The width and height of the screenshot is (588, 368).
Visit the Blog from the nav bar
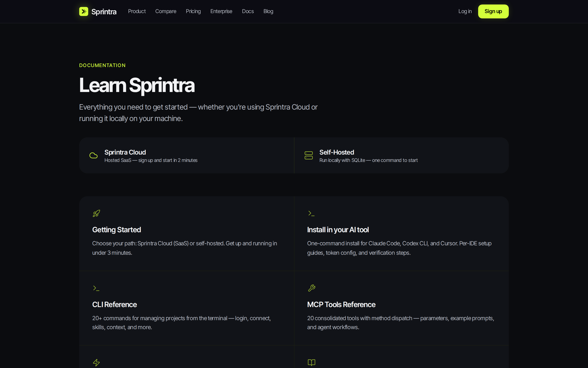268,11
